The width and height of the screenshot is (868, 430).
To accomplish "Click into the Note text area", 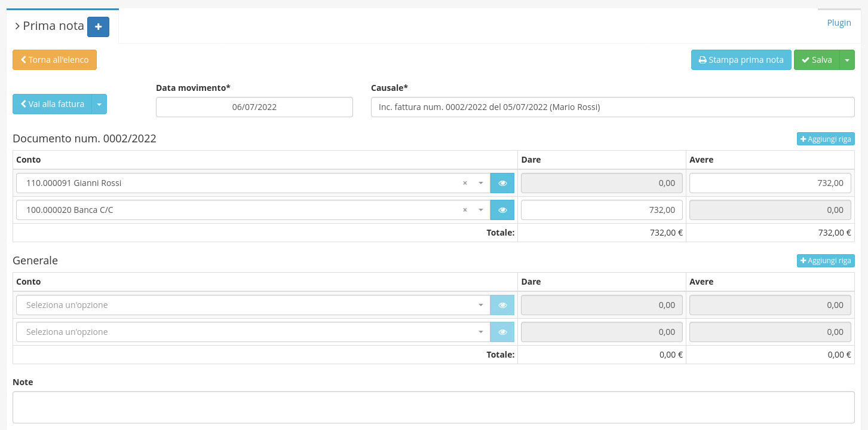I will point(433,407).
